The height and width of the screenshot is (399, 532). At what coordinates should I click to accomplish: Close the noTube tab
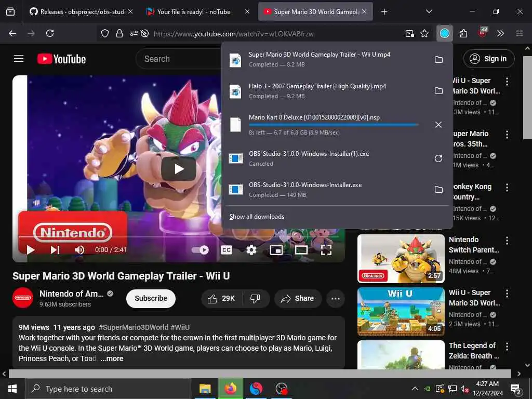(x=247, y=11)
